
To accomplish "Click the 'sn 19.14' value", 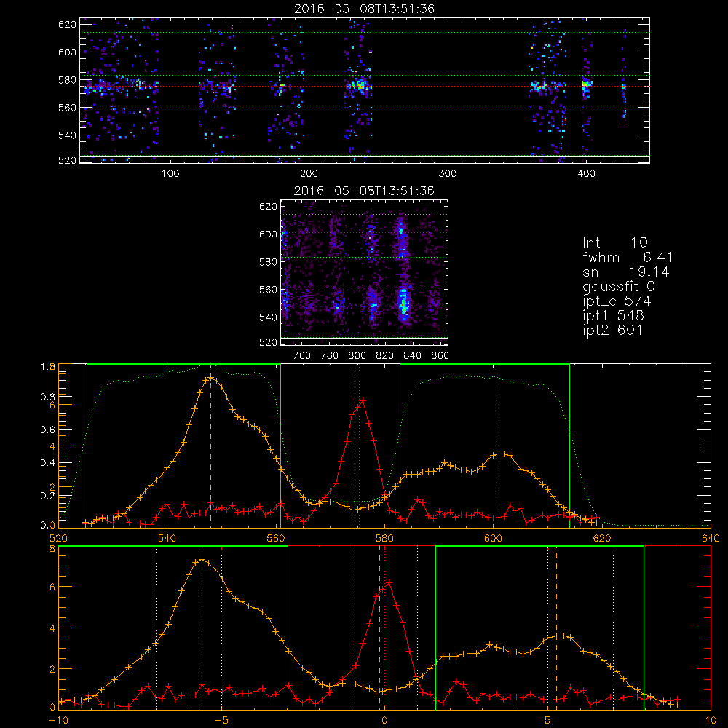I will (x=626, y=272).
